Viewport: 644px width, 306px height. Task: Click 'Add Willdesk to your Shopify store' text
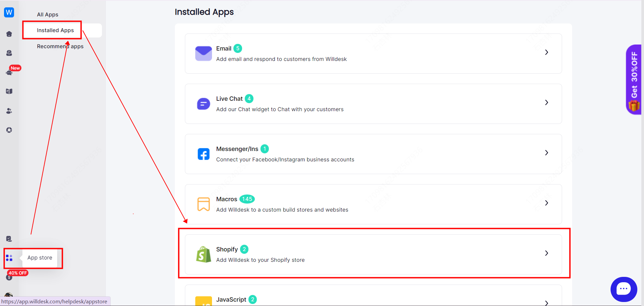pos(260,260)
